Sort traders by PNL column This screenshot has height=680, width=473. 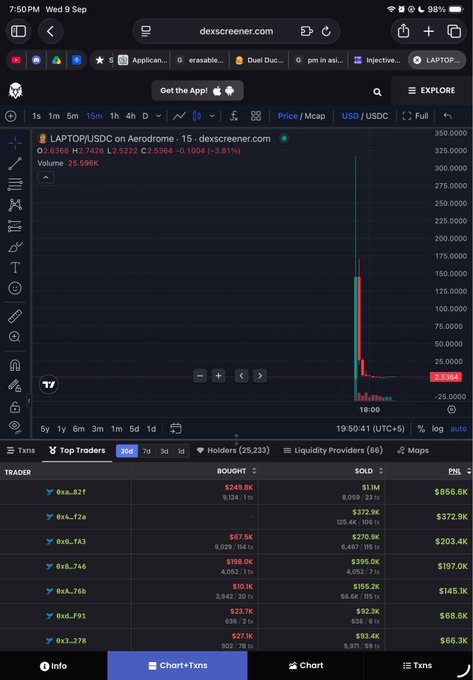(459, 471)
